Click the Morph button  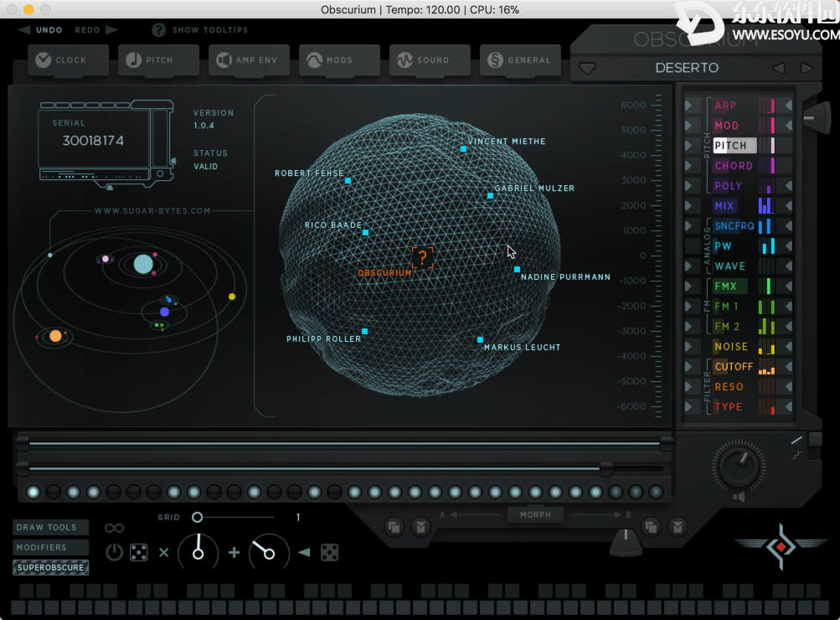(535, 515)
